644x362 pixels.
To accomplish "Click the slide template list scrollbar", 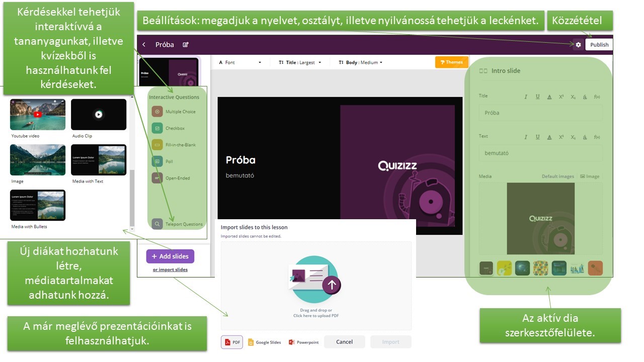I will (132, 199).
